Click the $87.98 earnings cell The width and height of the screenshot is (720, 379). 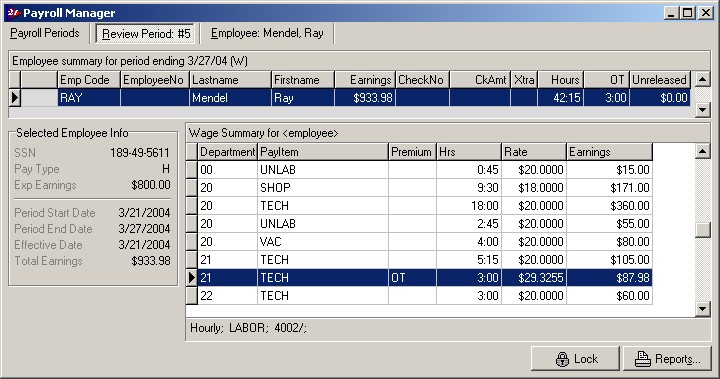(609, 277)
